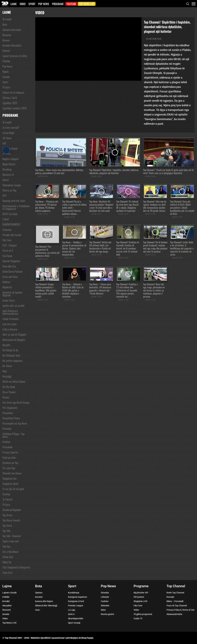Select the SPORT menu item
The width and height of the screenshot is (197, 644).
tap(32, 4)
